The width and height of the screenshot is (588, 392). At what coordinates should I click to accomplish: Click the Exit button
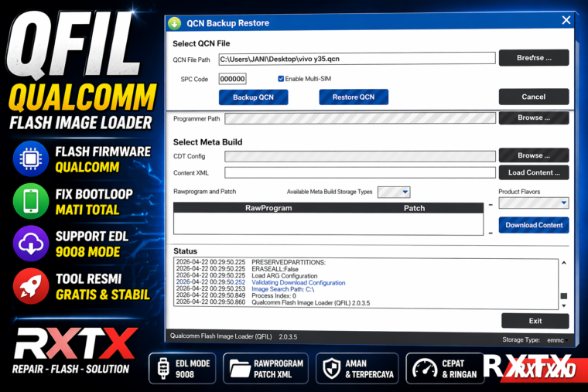535,321
